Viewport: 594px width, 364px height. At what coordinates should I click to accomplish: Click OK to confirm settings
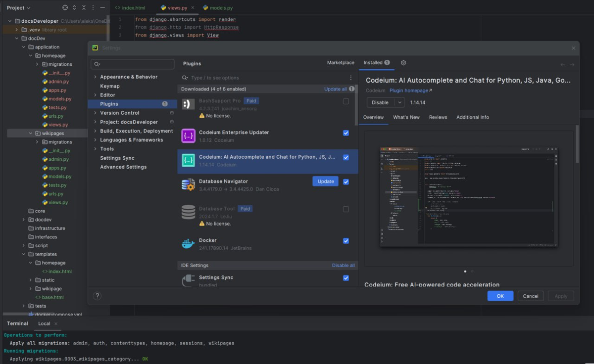pyautogui.click(x=500, y=296)
